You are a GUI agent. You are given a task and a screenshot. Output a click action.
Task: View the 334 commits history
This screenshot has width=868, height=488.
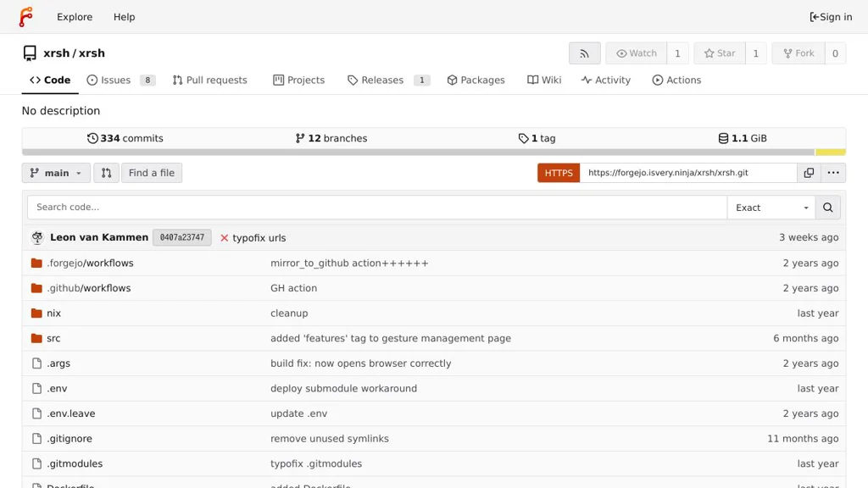(125, 138)
